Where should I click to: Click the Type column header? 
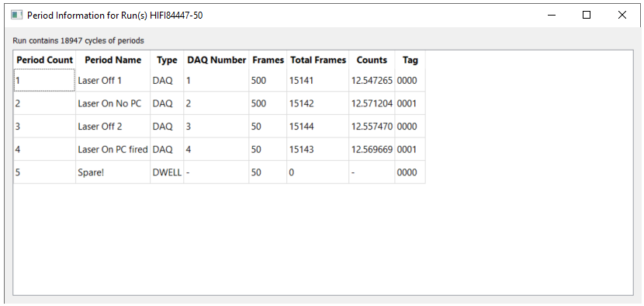coord(167,60)
